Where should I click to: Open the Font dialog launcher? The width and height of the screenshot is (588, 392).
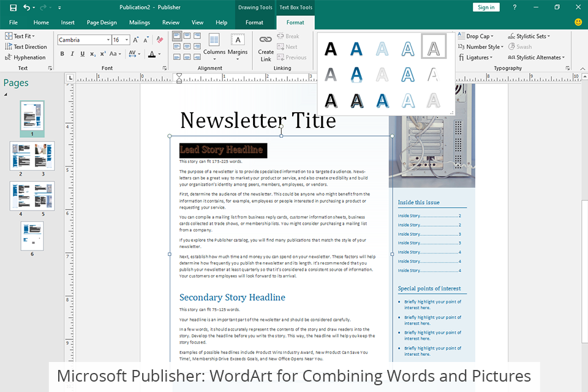point(164,68)
